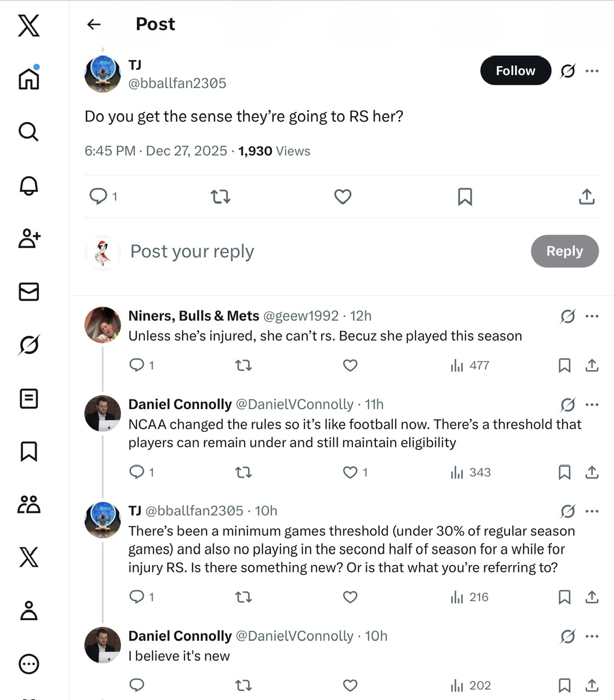Open Messages envelope in the sidebar

click(x=29, y=291)
